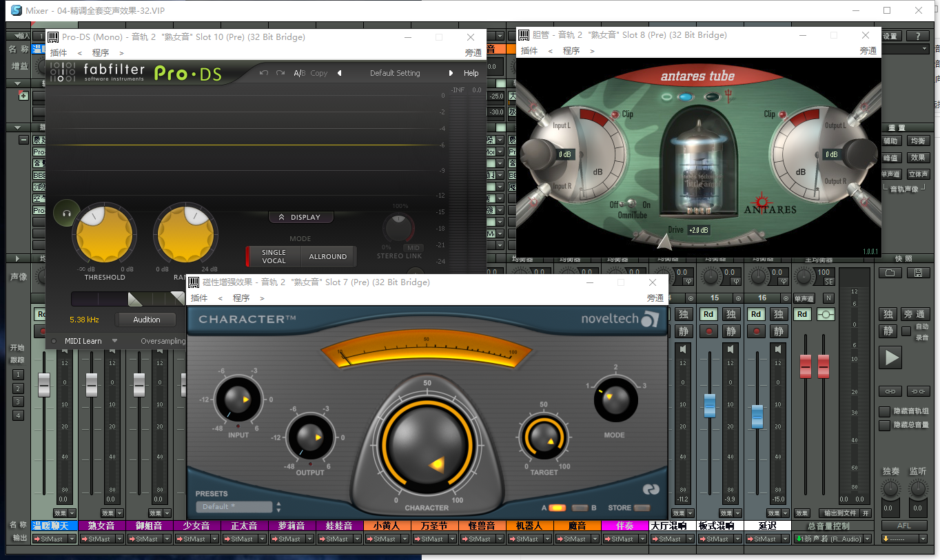Click 旁通 bypass in 胆管 window
This screenshot has height=560, width=940.
tap(868, 50)
